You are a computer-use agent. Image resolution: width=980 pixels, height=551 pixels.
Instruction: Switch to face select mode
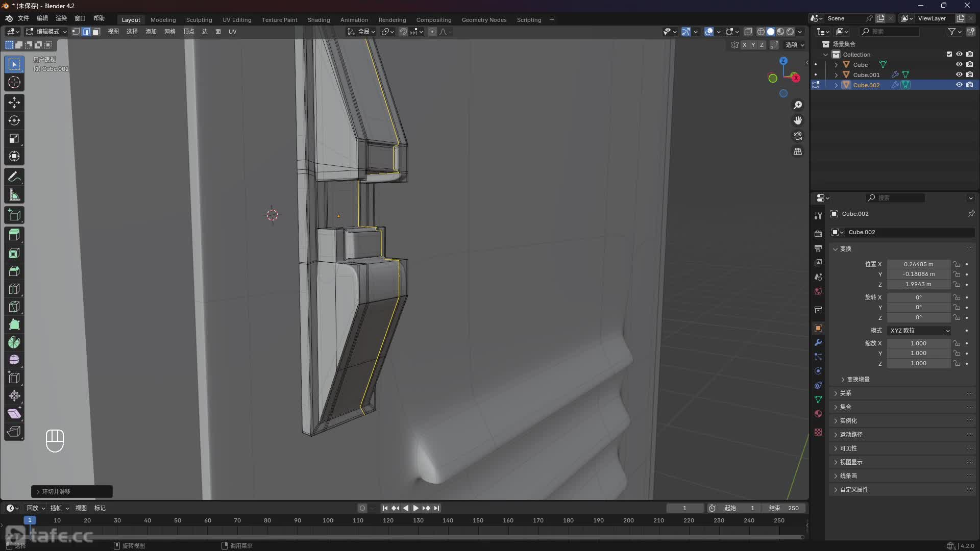pos(96,32)
